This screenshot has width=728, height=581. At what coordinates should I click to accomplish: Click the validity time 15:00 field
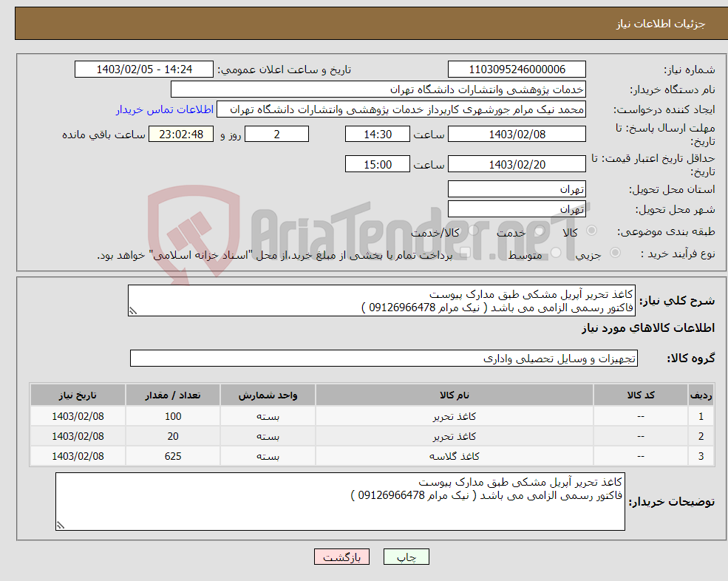tap(378, 164)
